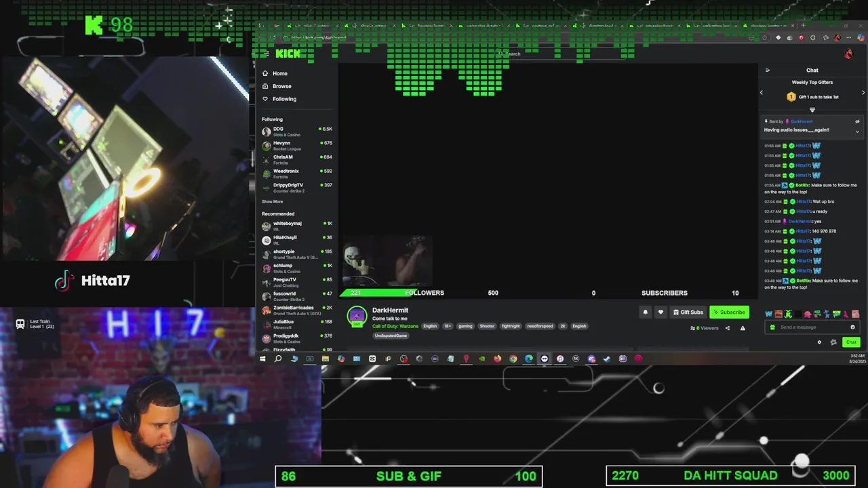
Task: Open Weedtronix channel in Following list
Action: pos(297,174)
